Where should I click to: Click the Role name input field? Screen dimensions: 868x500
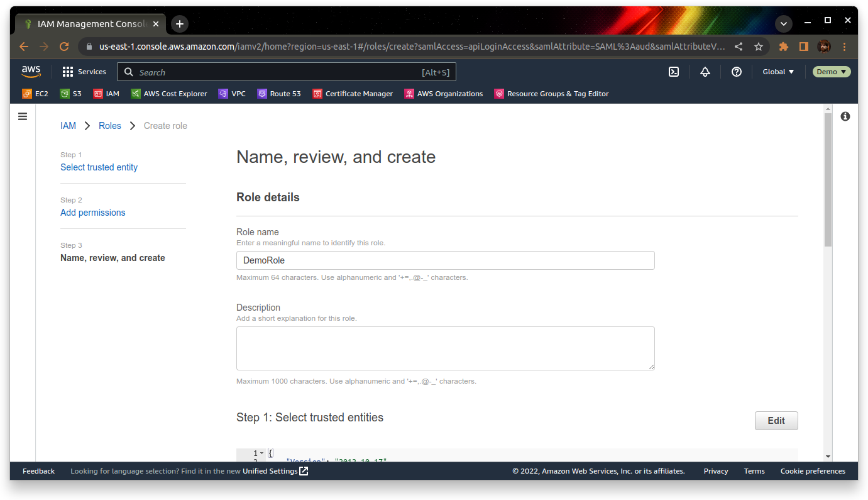(x=445, y=260)
